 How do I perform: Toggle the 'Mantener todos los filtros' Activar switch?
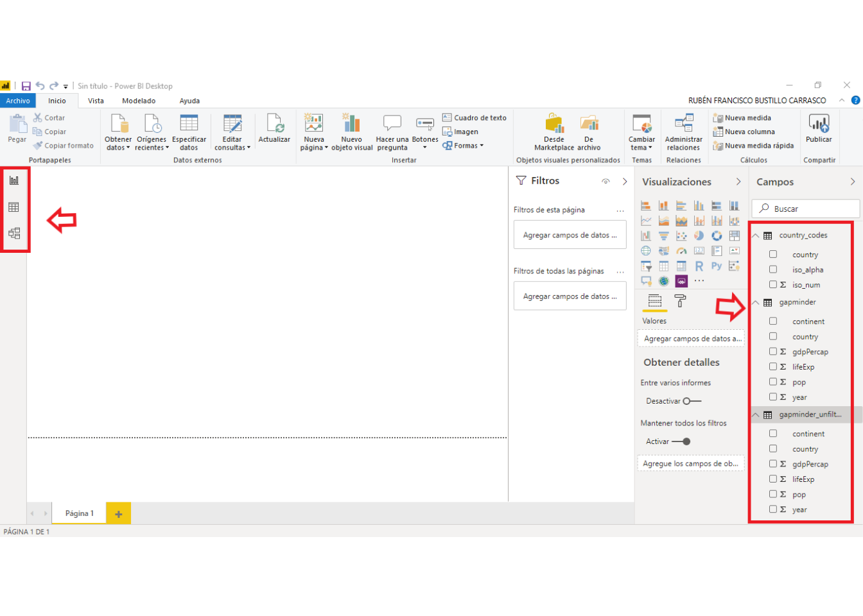point(681,441)
